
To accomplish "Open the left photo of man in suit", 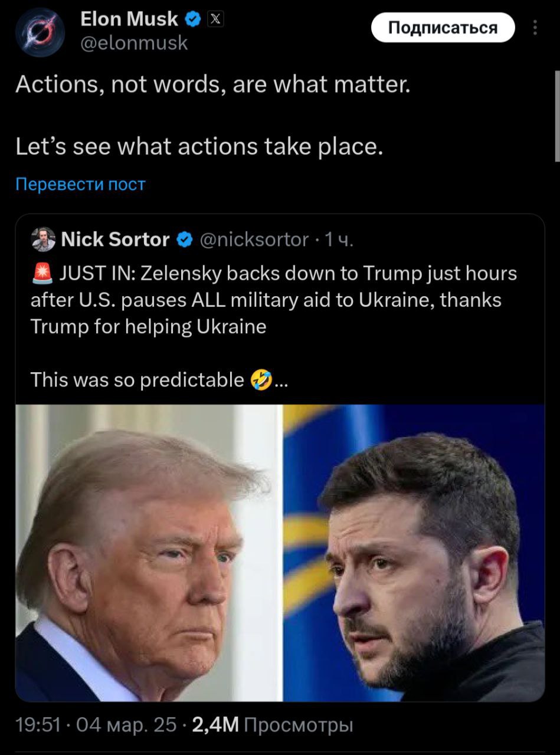I will 148,553.
